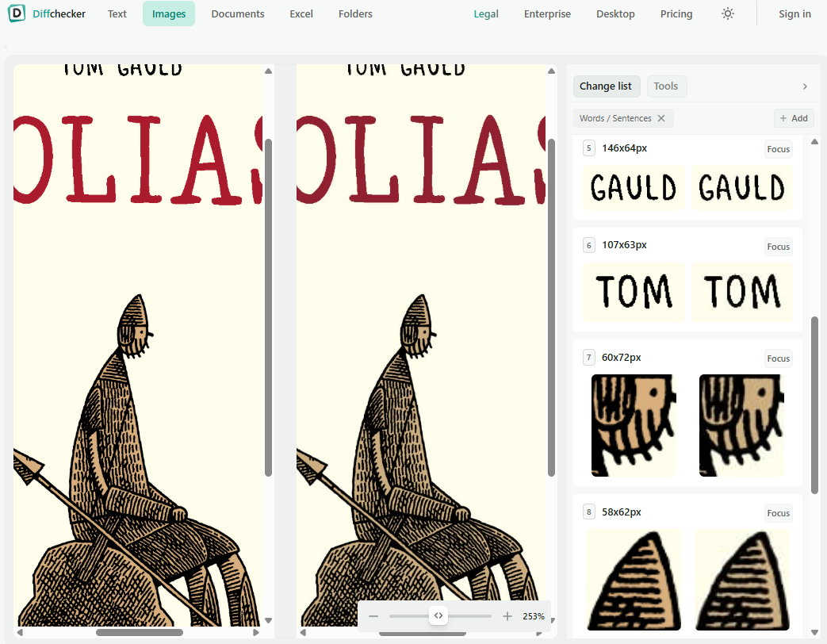This screenshot has height=644, width=827.
Task: Select the left GAULD thumbnail in change 5
Action: (x=634, y=188)
